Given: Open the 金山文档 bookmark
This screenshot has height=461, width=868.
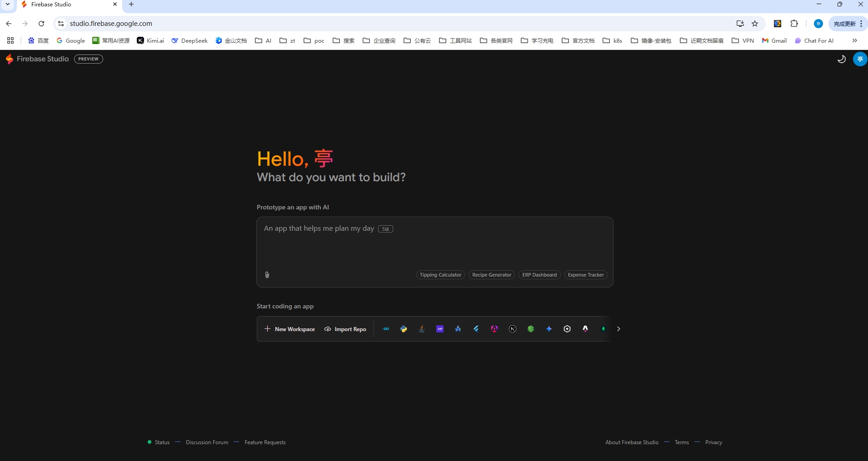Looking at the screenshot, I should click(x=231, y=40).
